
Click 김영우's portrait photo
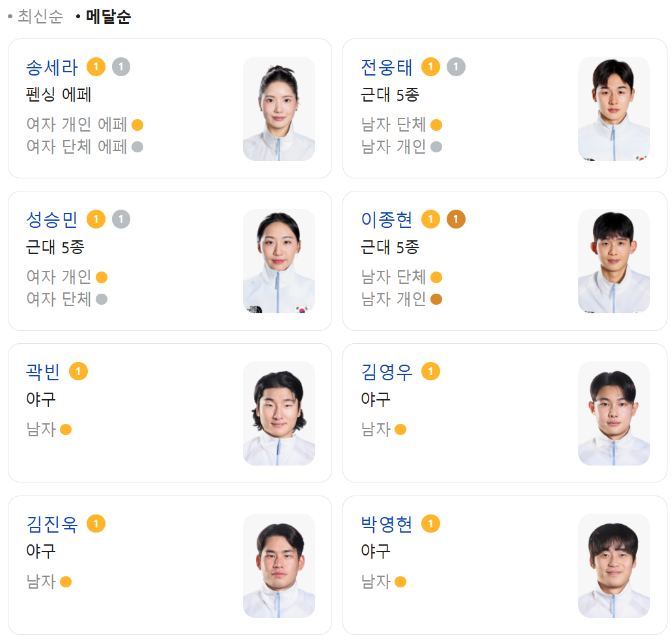(x=613, y=413)
